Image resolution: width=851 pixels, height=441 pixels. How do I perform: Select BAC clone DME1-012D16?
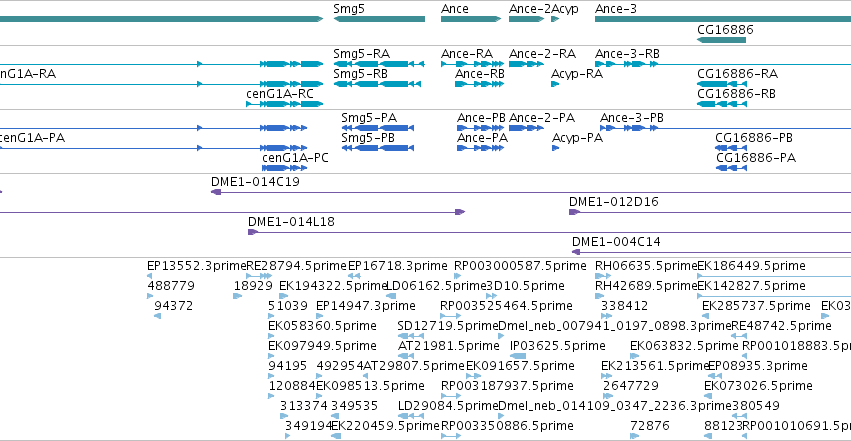614,202
